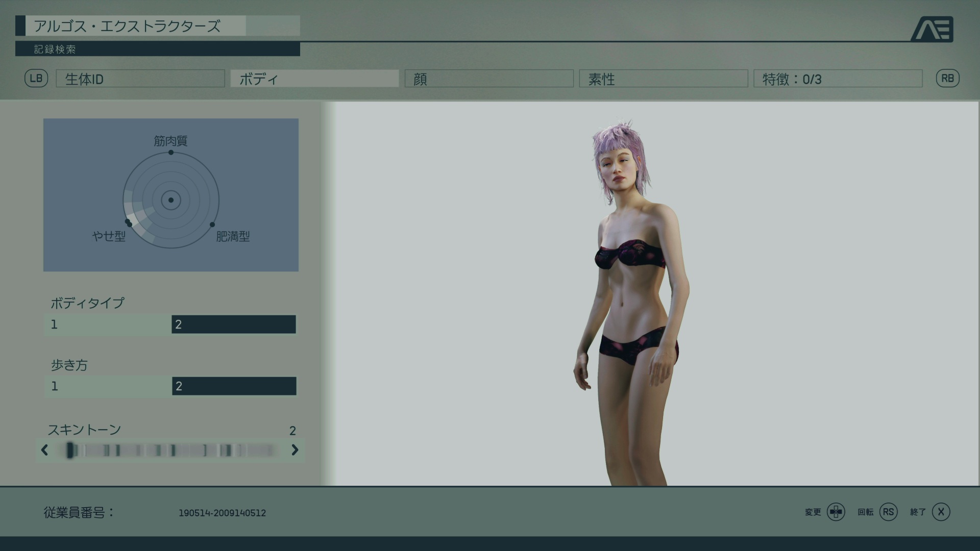The image size is (980, 551).
Task: Select 歩き方 walk style option 2
Action: (234, 386)
